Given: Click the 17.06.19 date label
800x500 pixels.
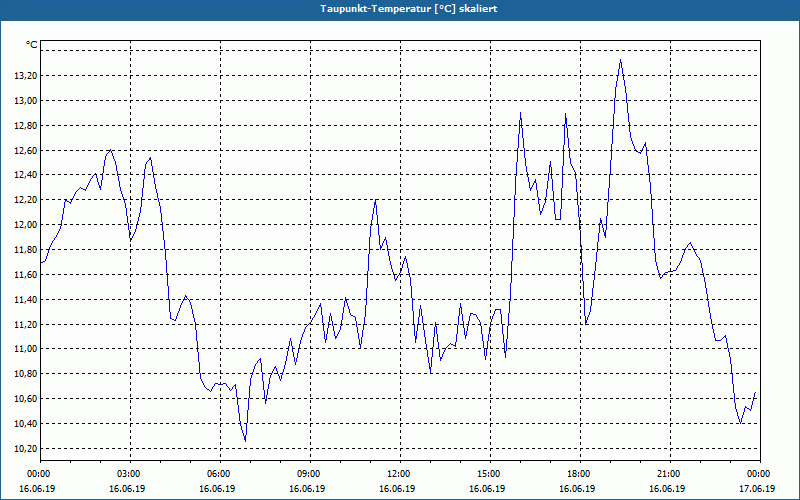Looking at the screenshot, I should [x=757, y=488].
